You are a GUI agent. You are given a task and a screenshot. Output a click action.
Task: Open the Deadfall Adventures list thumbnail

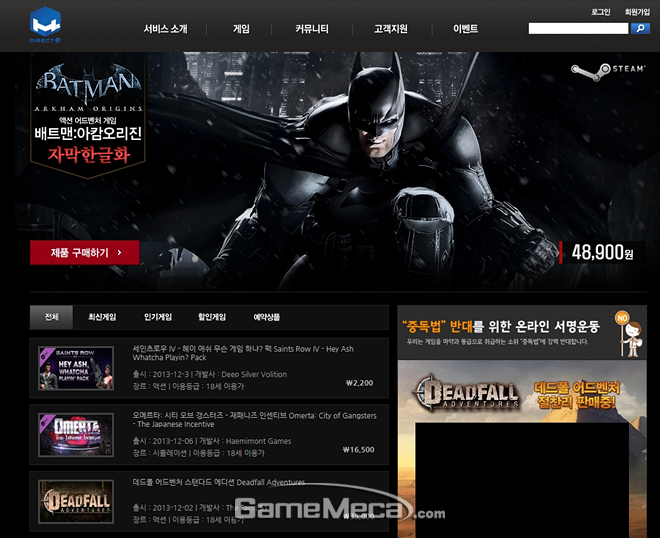76,501
